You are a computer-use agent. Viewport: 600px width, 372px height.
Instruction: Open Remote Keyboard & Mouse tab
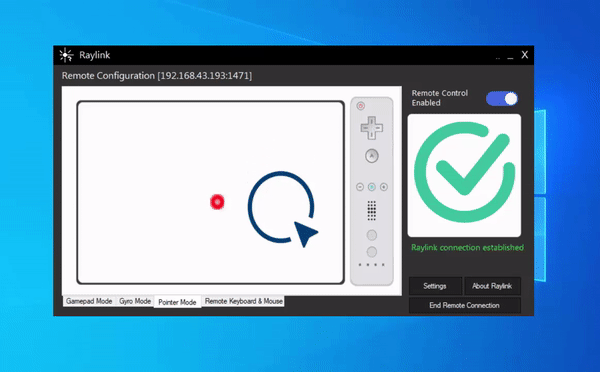tap(243, 301)
